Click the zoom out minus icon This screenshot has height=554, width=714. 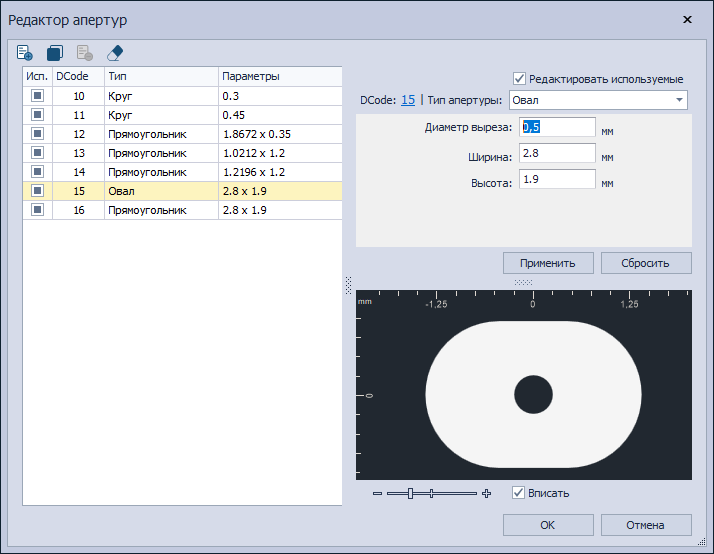click(x=377, y=493)
